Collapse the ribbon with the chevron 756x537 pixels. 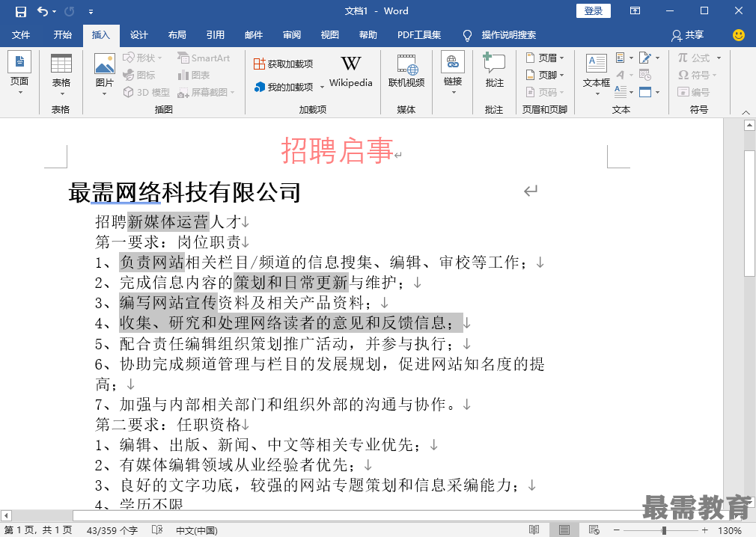coord(746,112)
